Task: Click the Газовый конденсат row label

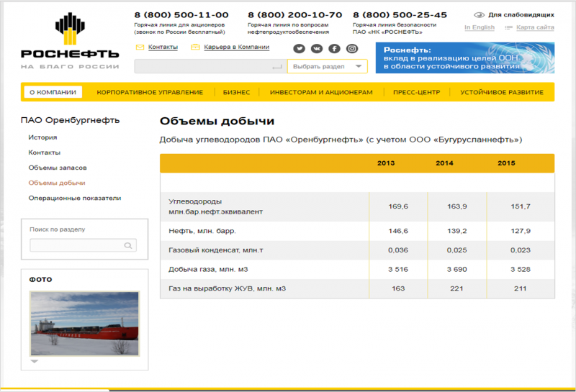Action: coord(216,250)
